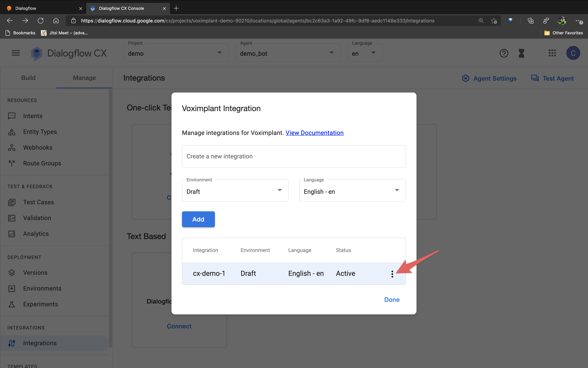
Task: Open the help question mark icon
Action: tap(504, 53)
